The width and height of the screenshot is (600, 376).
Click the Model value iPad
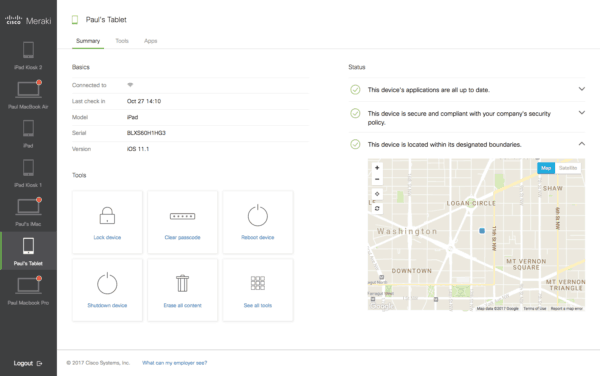click(132, 117)
